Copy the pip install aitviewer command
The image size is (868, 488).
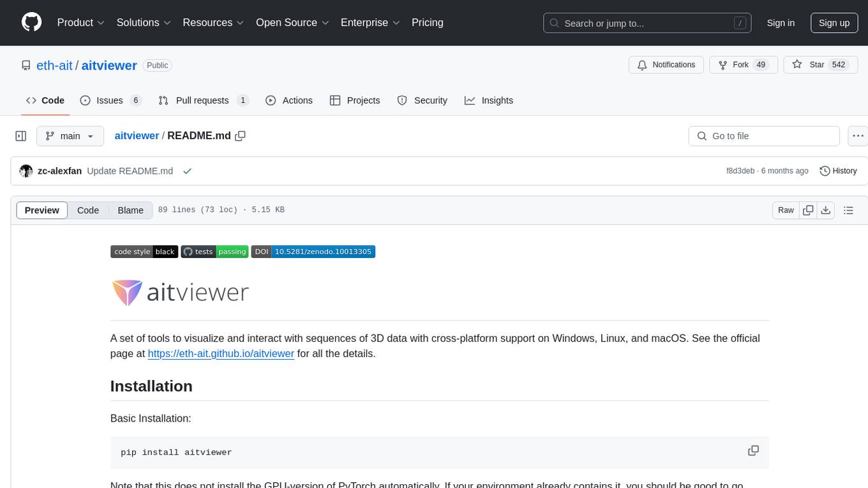pyautogui.click(x=753, y=450)
